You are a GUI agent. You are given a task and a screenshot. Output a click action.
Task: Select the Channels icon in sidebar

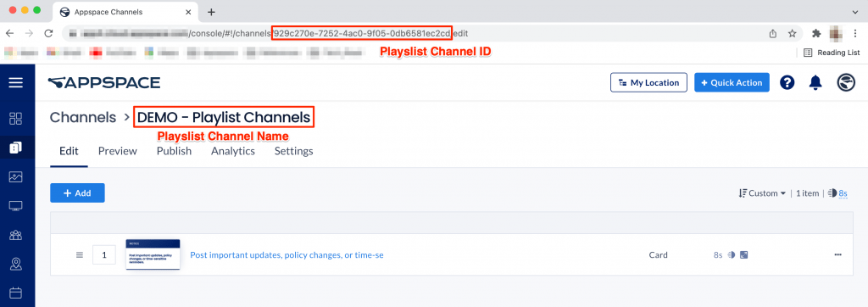click(15, 148)
